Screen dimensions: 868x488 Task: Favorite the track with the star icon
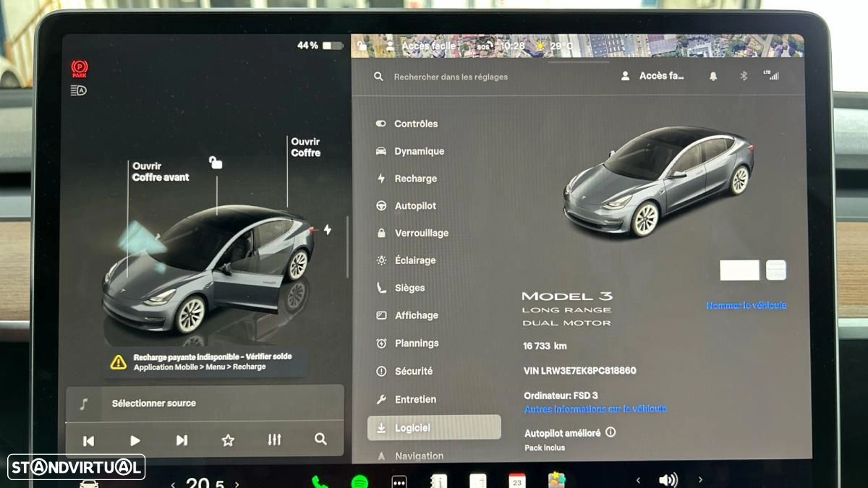click(228, 440)
